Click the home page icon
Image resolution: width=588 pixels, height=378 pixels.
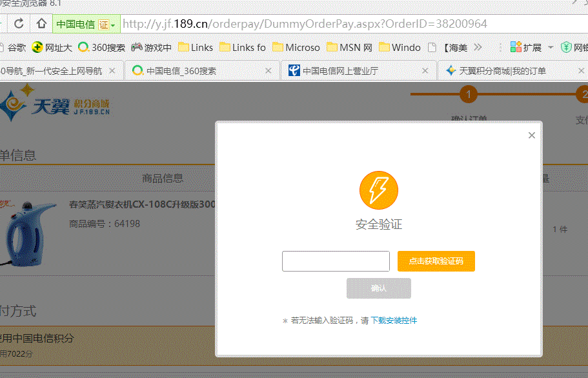[41, 24]
